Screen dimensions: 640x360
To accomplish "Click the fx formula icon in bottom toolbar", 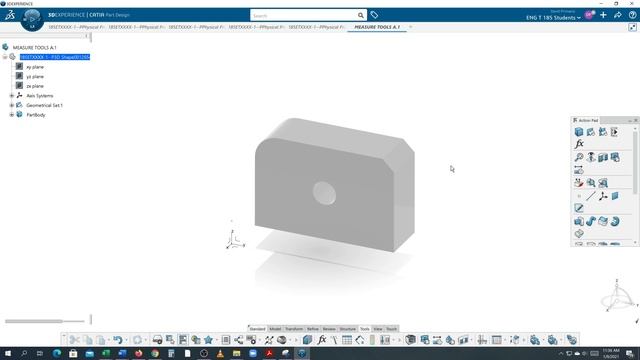I will point(322,340).
